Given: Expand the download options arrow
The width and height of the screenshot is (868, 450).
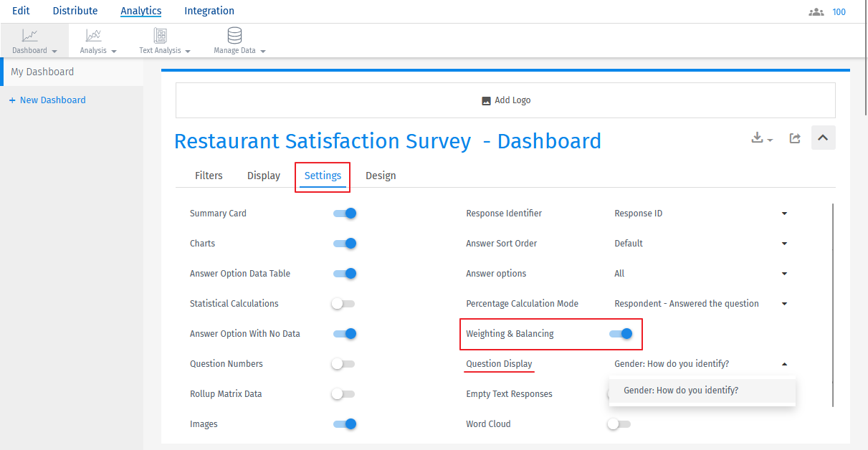Looking at the screenshot, I should click(x=771, y=140).
